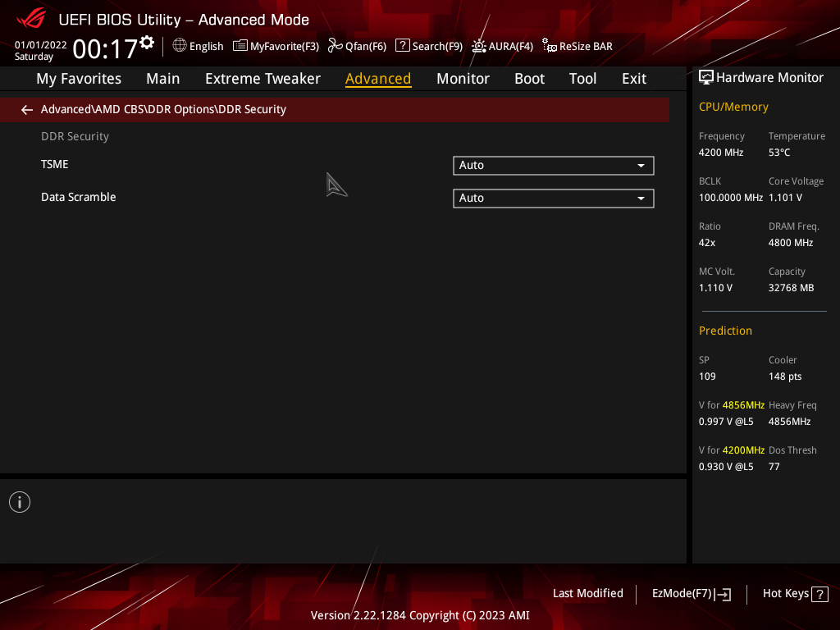Click the CPU/Memory section heading
Viewport: 840px width, 630px height.
[733, 107]
